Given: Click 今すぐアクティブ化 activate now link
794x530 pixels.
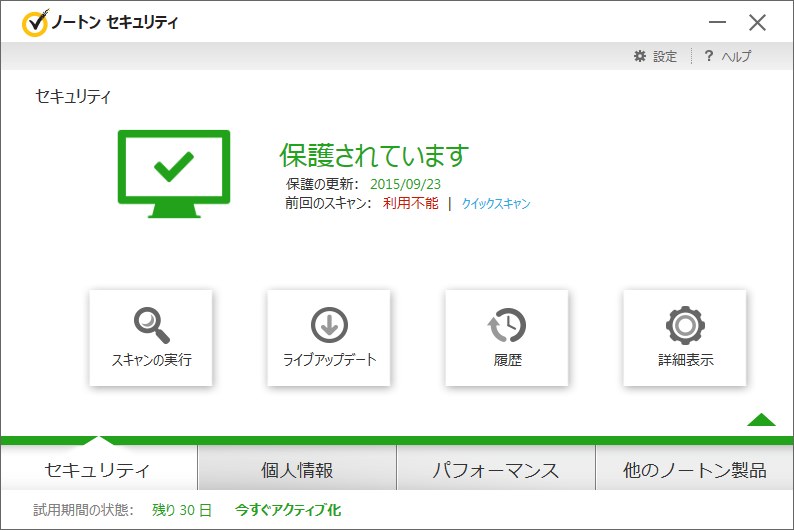Looking at the screenshot, I should (x=288, y=510).
